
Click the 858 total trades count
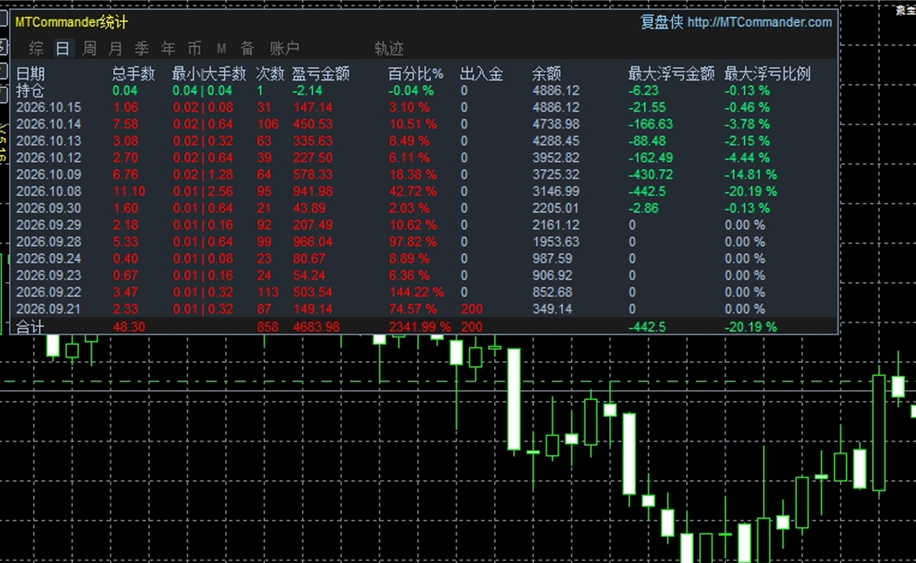coord(268,327)
